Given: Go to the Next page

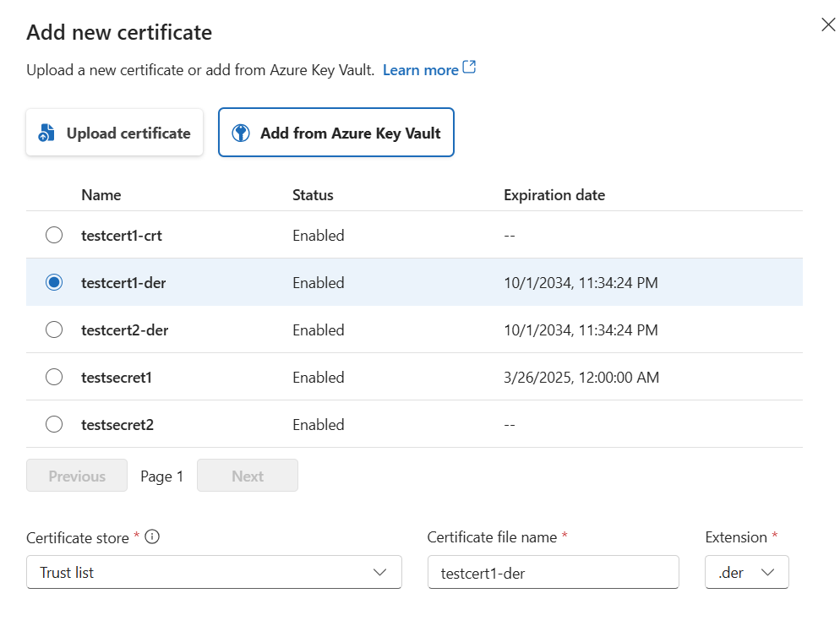Looking at the screenshot, I should pos(248,475).
